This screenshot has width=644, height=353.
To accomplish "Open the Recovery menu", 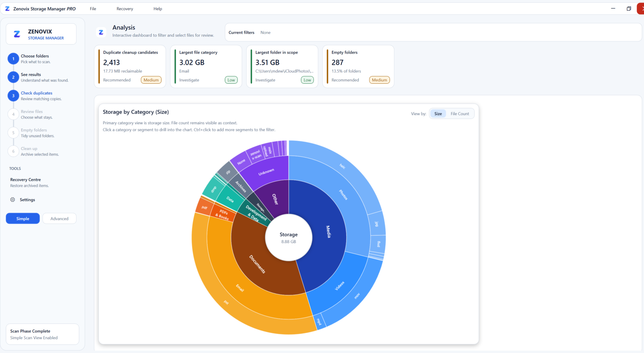I will [x=125, y=9].
